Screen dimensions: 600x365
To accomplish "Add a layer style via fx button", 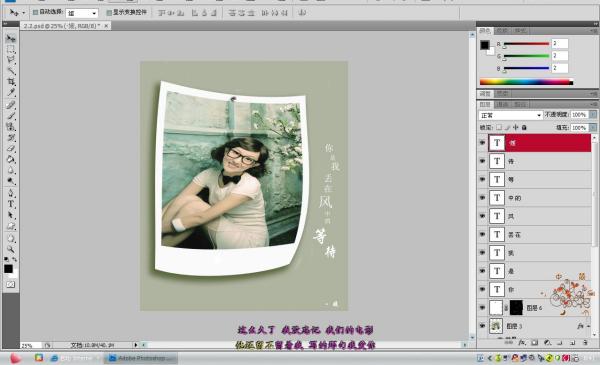I will tap(522, 342).
